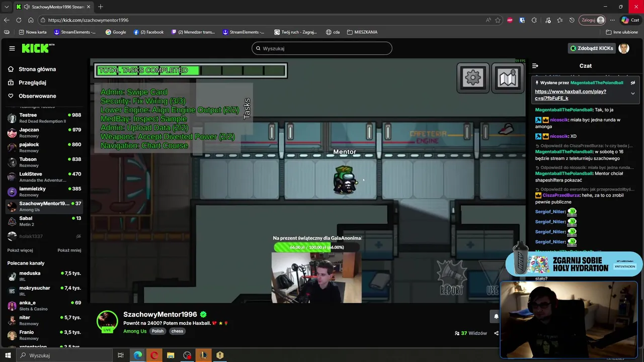Image resolution: width=644 pixels, height=362 pixels.
Task: Click the Holy Hydration ad banner
Action: (x=574, y=264)
